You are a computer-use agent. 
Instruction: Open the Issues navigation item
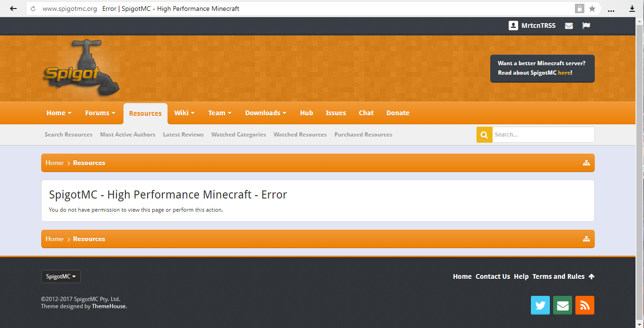pyautogui.click(x=336, y=113)
